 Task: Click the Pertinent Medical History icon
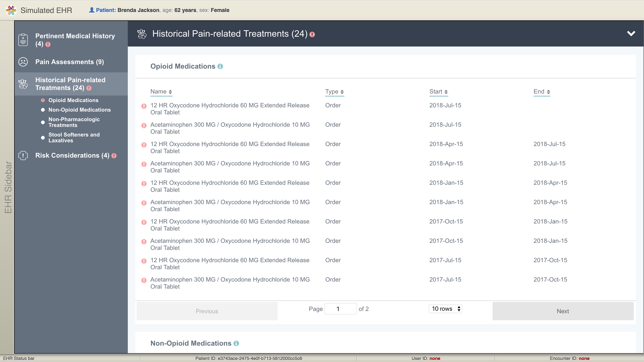point(23,40)
